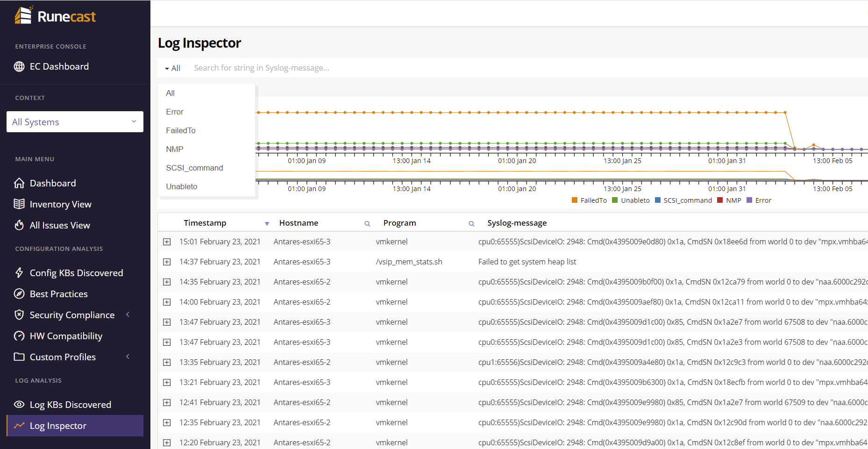Screen dimensions: 868x449
Task: Open Best Practices page
Action: 58,294
